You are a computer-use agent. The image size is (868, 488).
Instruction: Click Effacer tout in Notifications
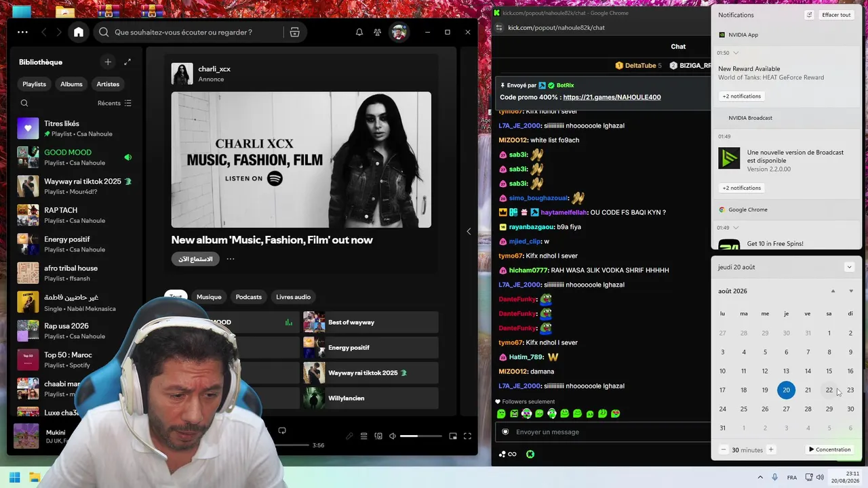[836, 15]
